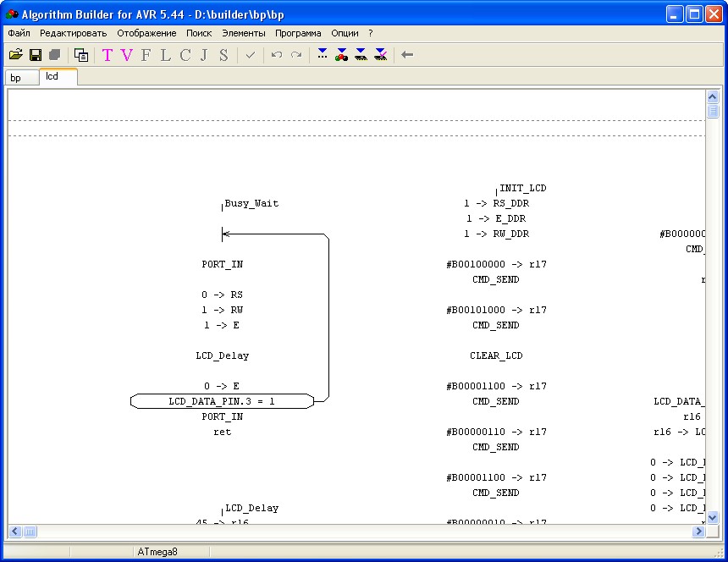Select the '#B00000110 -> r17' line
This screenshot has height=562, width=728.
point(496,432)
